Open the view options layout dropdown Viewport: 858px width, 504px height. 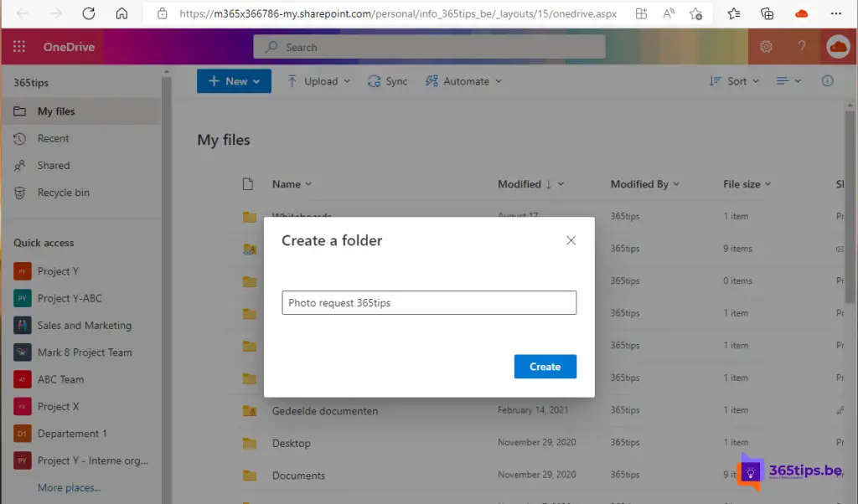(788, 81)
